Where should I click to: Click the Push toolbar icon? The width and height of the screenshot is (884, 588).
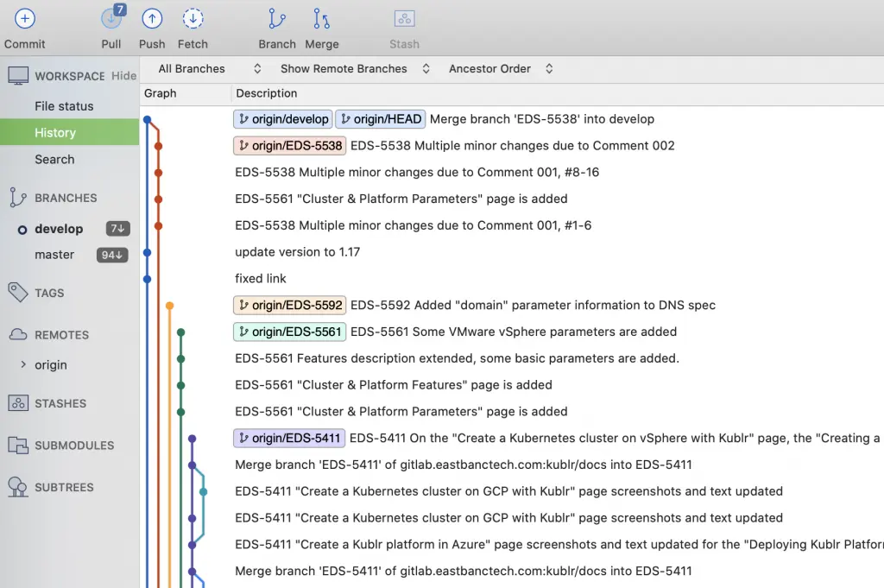click(x=152, y=19)
